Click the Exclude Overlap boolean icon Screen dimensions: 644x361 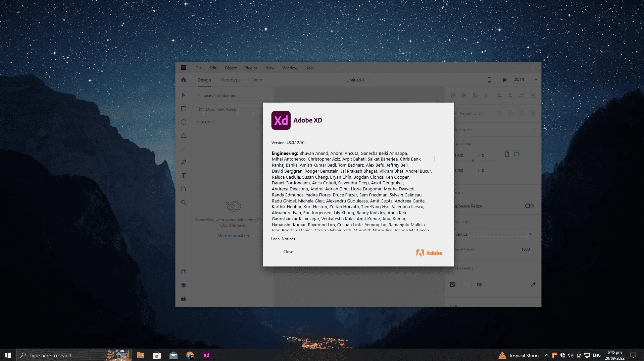(x=533, y=113)
